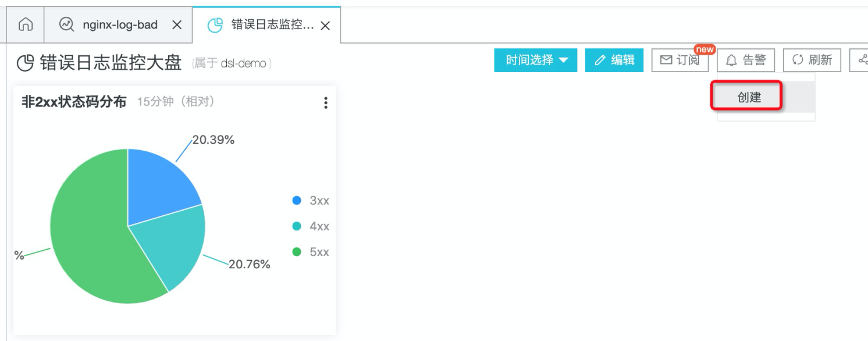Click the 编辑 pencil button
Screen dimensions: 868x341
click(x=614, y=60)
